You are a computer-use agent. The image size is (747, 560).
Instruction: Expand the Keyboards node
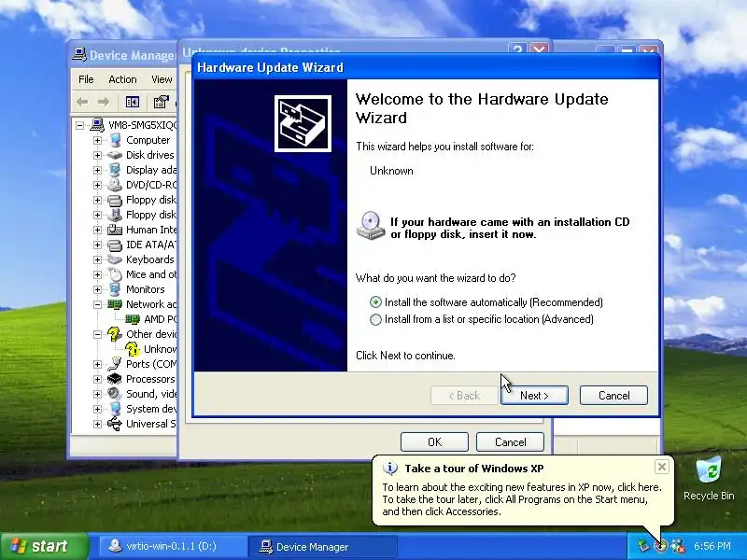click(98, 259)
